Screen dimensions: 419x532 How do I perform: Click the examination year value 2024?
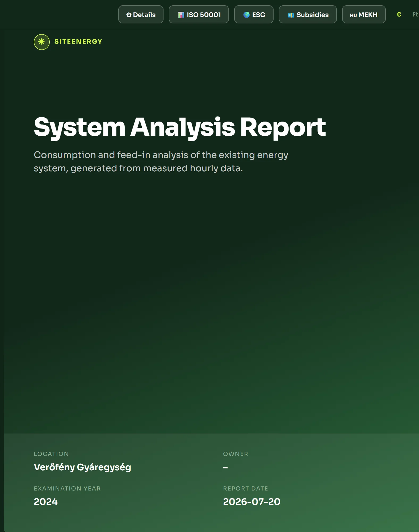click(x=46, y=502)
